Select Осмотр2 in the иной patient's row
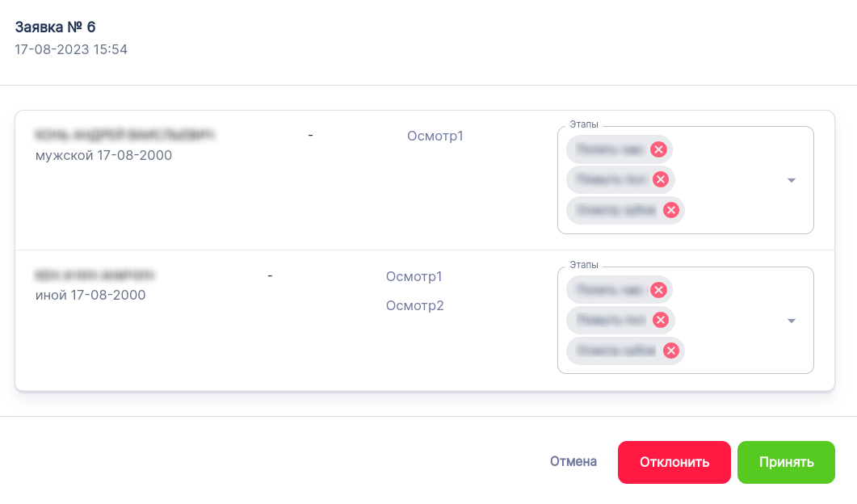This screenshot has height=504, width=857. tap(415, 305)
